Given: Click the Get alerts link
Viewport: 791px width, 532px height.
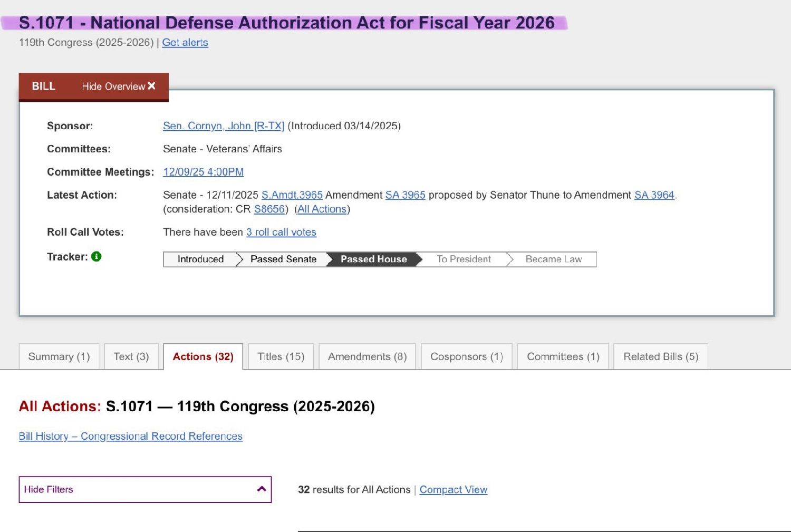Looking at the screenshot, I should [x=185, y=43].
